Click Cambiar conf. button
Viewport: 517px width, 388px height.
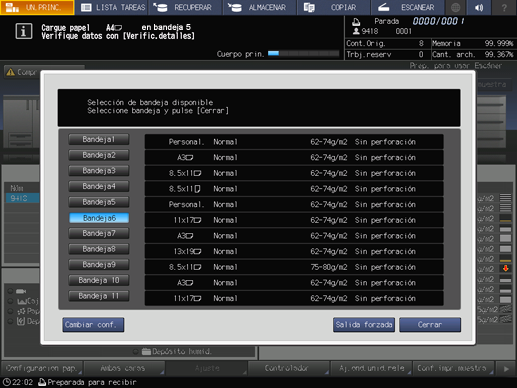tap(93, 325)
